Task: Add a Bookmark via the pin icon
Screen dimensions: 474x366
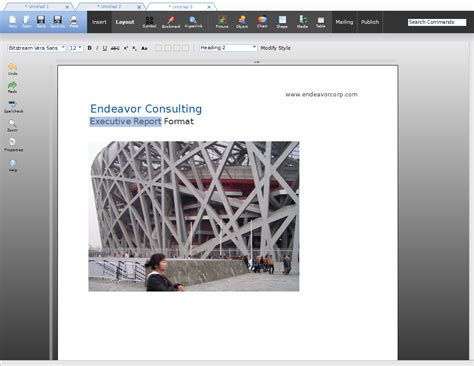Action: 171,22
